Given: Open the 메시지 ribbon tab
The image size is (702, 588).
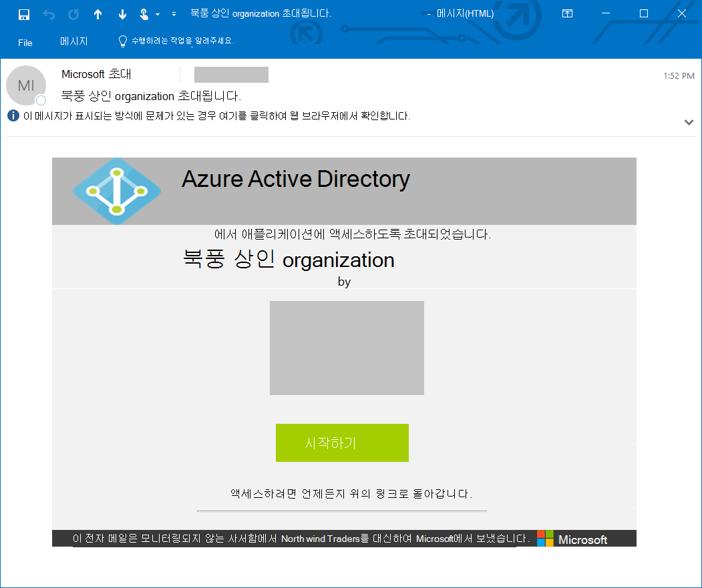Looking at the screenshot, I should click(74, 41).
